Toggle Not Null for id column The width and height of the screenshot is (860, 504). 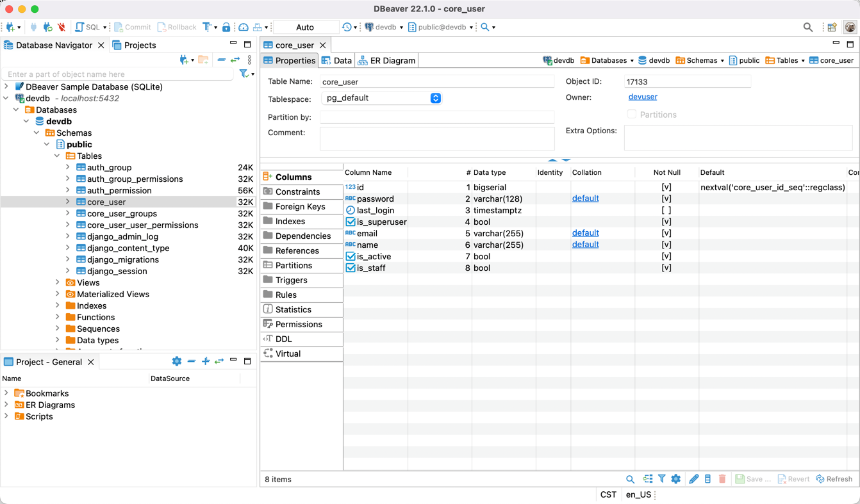tap(666, 188)
